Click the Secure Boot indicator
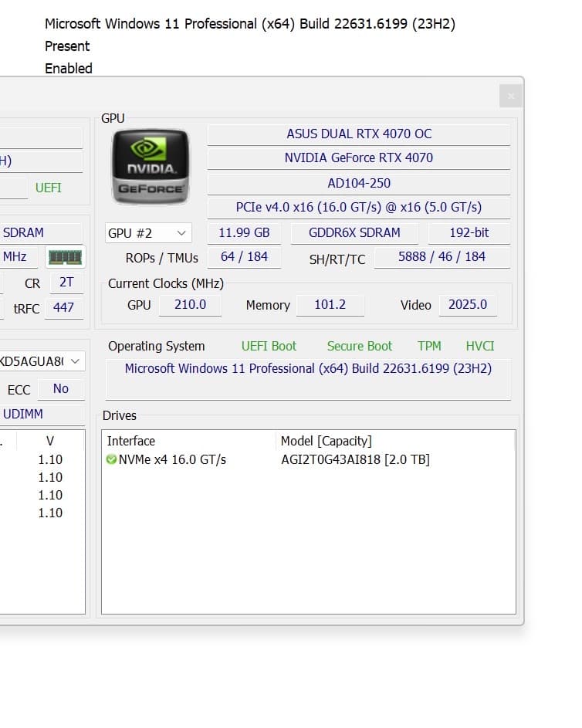The width and height of the screenshot is (582, 728). (360, 347)
